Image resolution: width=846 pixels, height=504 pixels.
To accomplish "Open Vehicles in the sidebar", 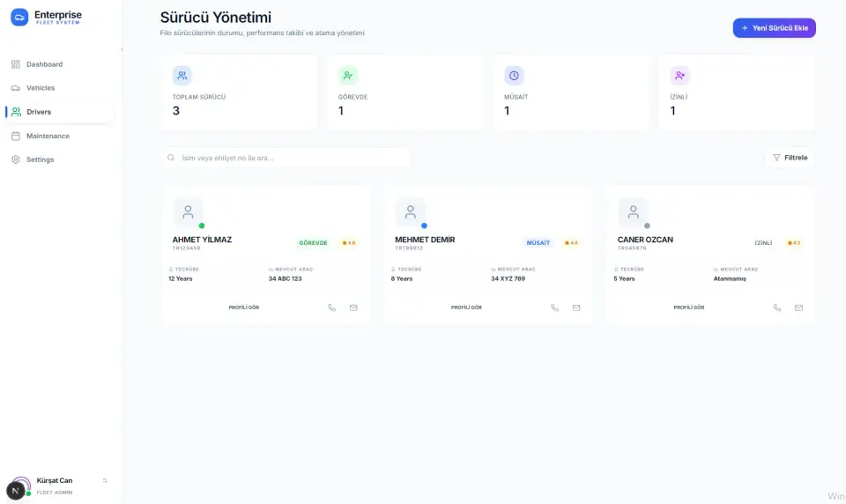I will click(59, 88).
